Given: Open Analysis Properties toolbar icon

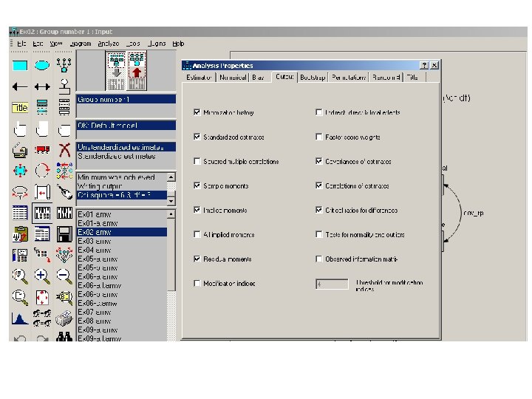Looking at the screenshot, I should click(x=42, y=213).
